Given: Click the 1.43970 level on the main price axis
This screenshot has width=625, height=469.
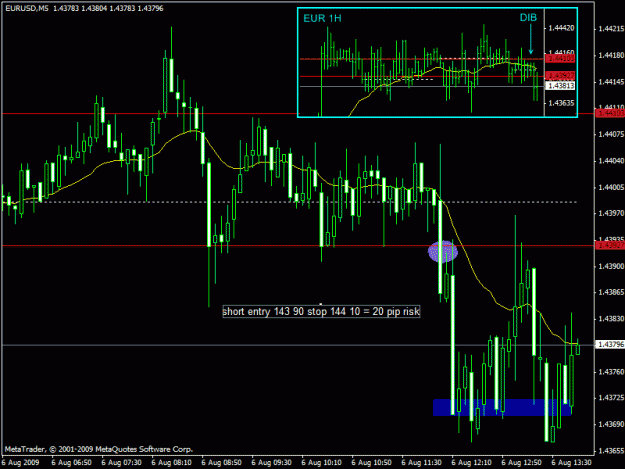Looking at the screenshot, I should click(x=611, y=214).
